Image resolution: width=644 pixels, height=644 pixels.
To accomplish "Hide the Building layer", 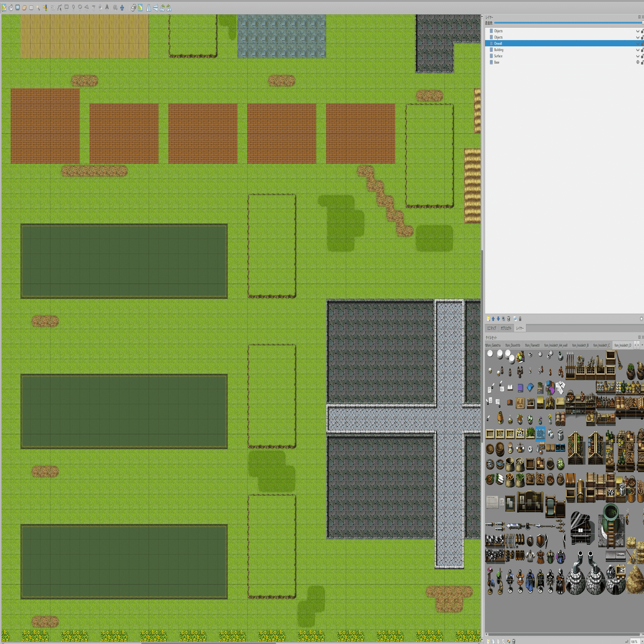I will pos(638,50).
